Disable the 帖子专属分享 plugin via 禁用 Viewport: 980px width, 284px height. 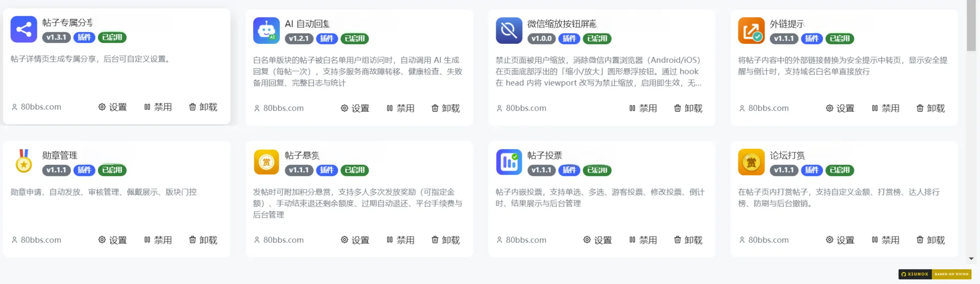(158, 107)
